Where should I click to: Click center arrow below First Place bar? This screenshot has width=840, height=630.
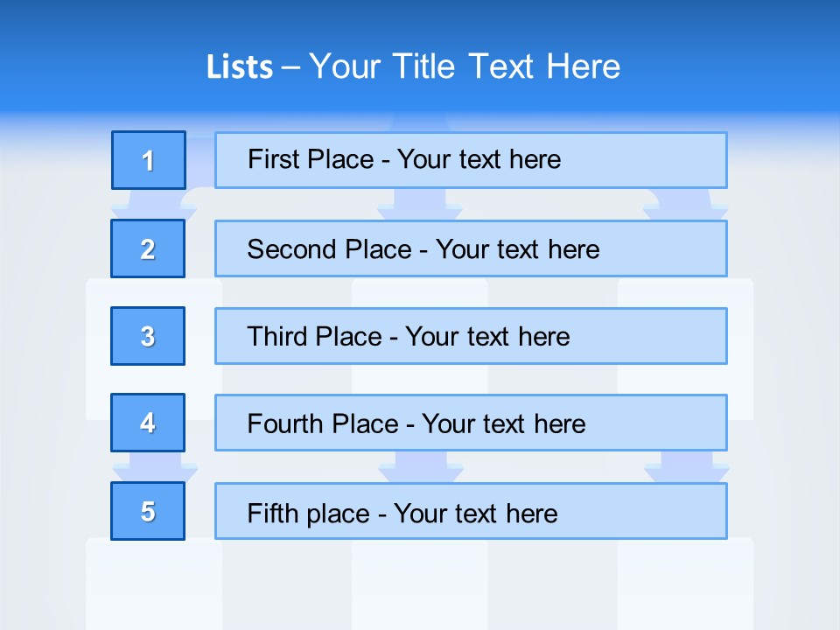click(420, 204)
